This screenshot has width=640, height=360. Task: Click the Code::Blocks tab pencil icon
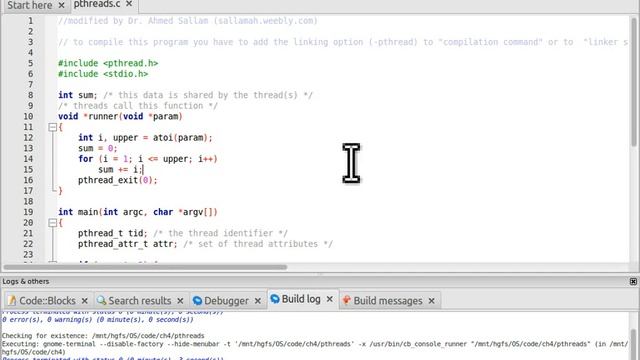12,300
